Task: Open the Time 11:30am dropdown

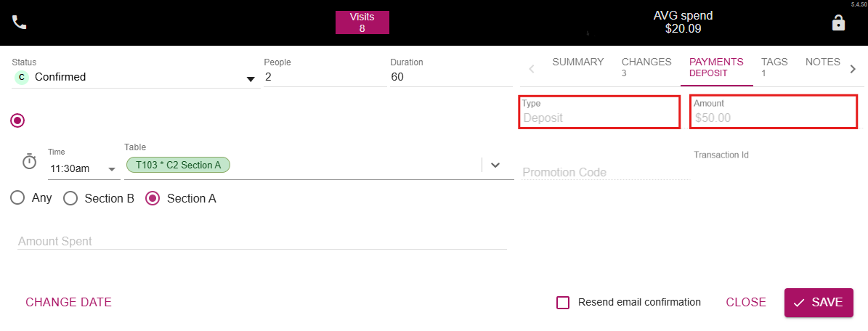Action: pos(84,169)
